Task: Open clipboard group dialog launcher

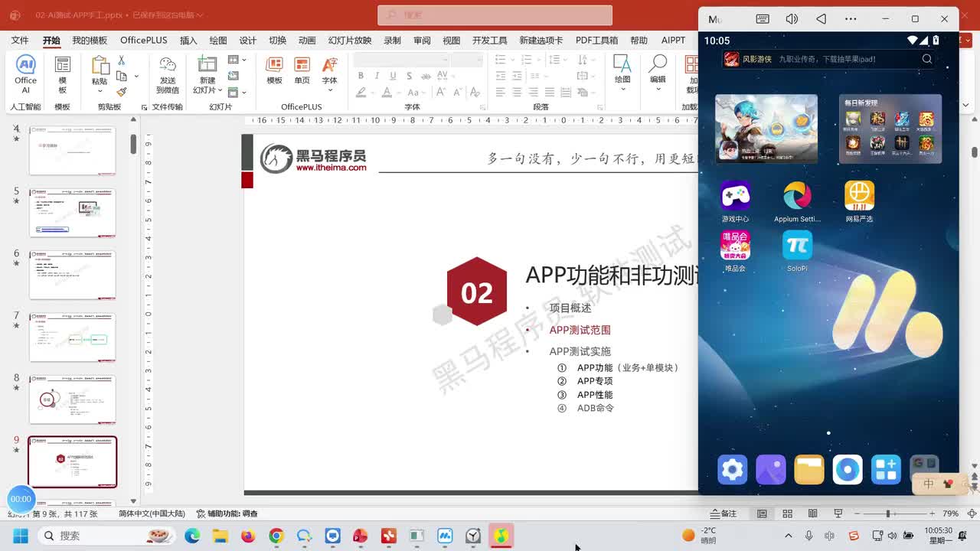Action: tap(144, 108)
